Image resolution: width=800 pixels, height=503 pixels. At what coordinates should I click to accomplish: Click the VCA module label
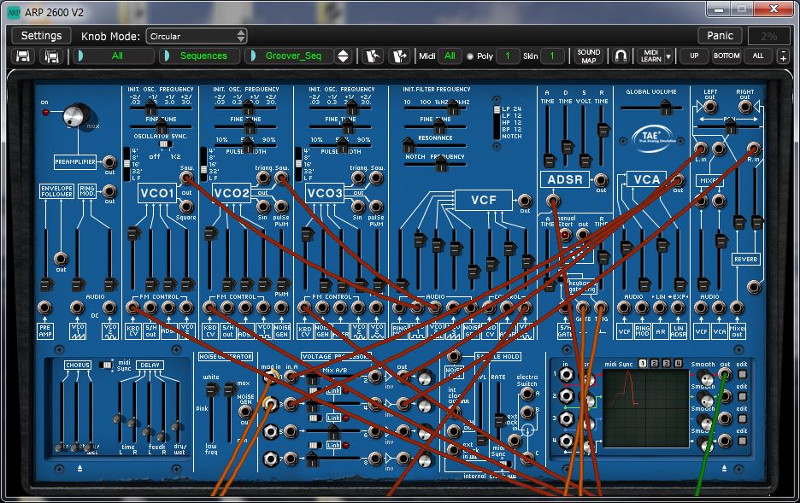pos(646,180)
